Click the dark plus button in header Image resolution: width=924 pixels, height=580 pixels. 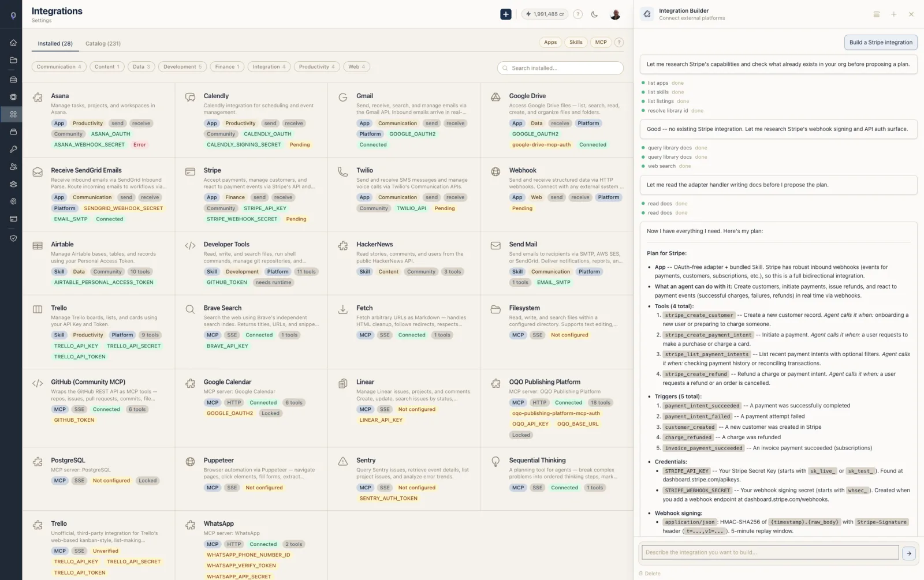tap(506, 14)
